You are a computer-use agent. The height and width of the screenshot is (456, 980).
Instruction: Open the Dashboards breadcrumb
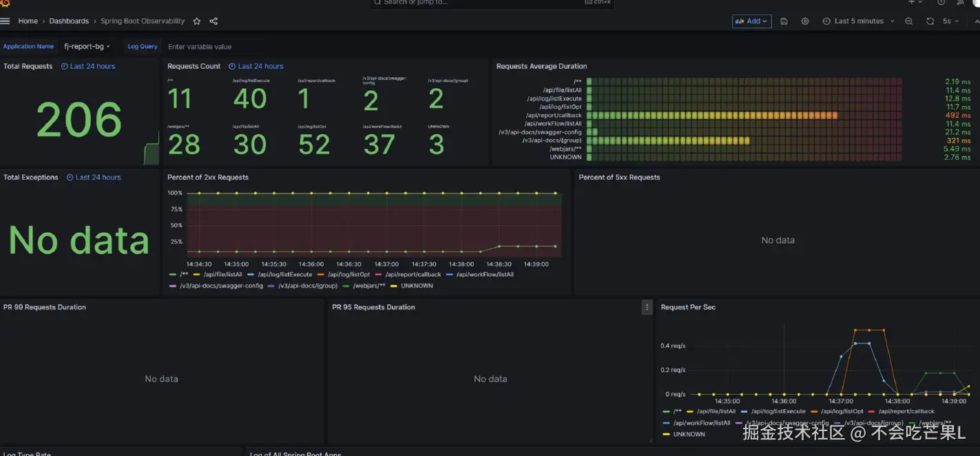[x=69, y=21]
